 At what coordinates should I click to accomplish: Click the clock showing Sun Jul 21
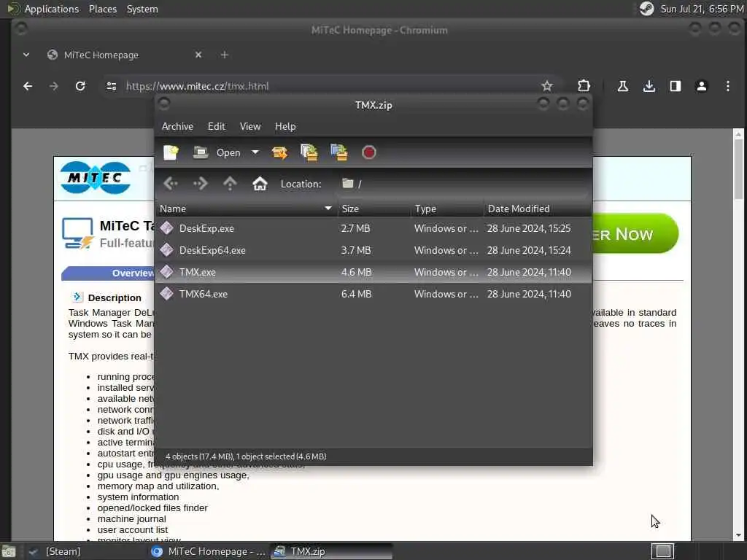(701, 9)
